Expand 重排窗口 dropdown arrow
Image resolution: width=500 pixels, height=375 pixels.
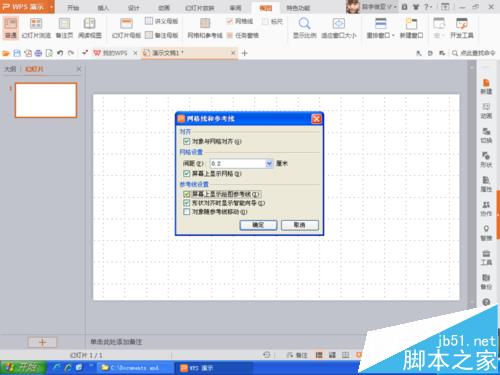point(394,36)
